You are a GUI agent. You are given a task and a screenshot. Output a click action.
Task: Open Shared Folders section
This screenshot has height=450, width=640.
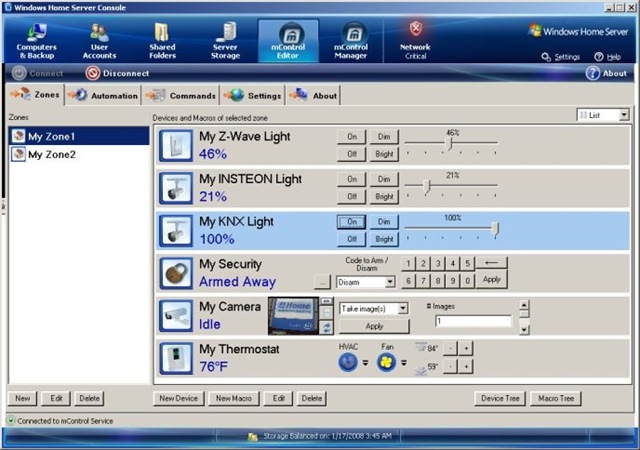pos(162,41)
